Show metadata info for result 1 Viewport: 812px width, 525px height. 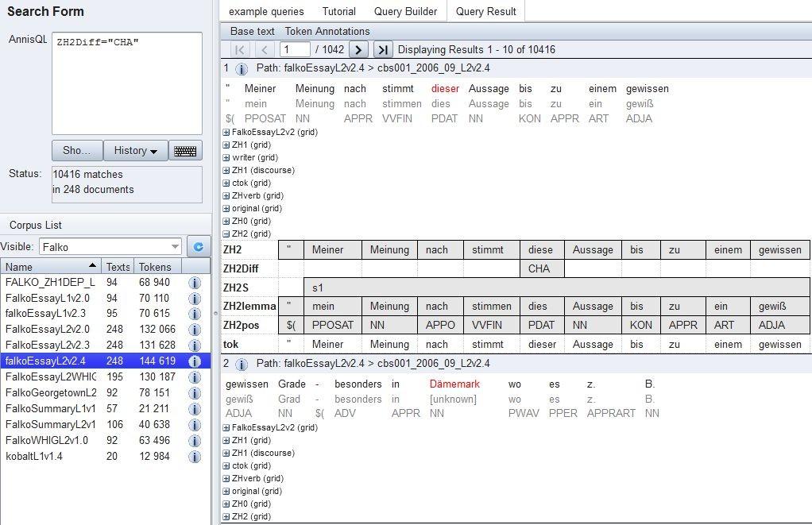242,69
